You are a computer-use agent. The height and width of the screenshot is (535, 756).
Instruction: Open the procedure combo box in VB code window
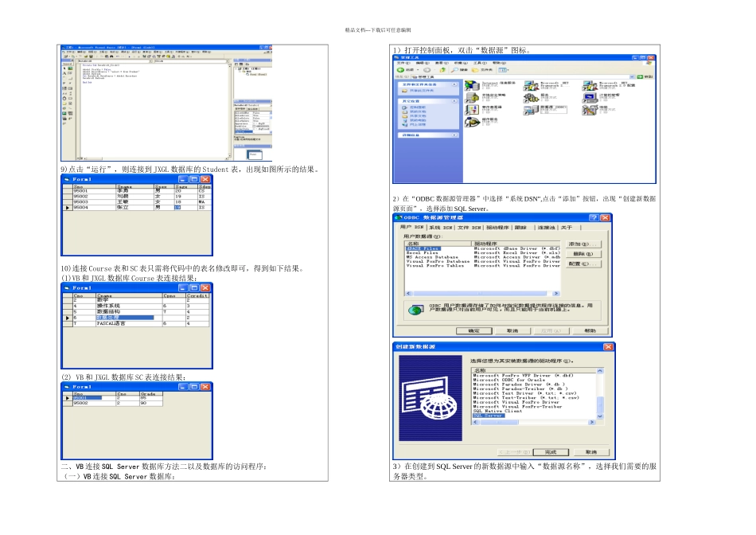coord(191,61)
